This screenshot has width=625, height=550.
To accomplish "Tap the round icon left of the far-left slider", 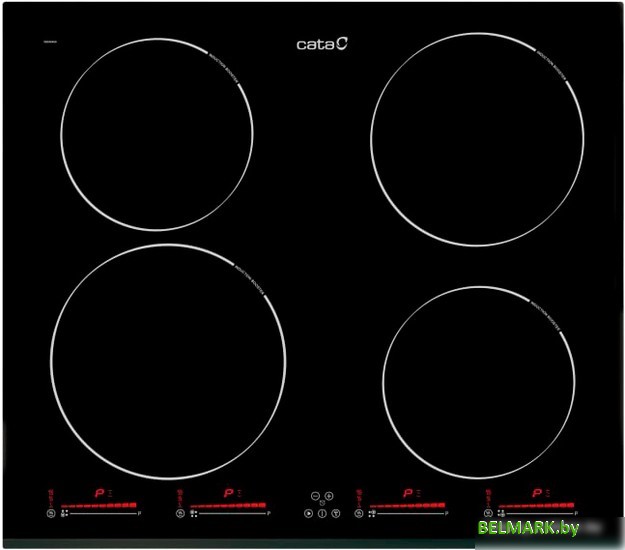I will click(50, 513).
